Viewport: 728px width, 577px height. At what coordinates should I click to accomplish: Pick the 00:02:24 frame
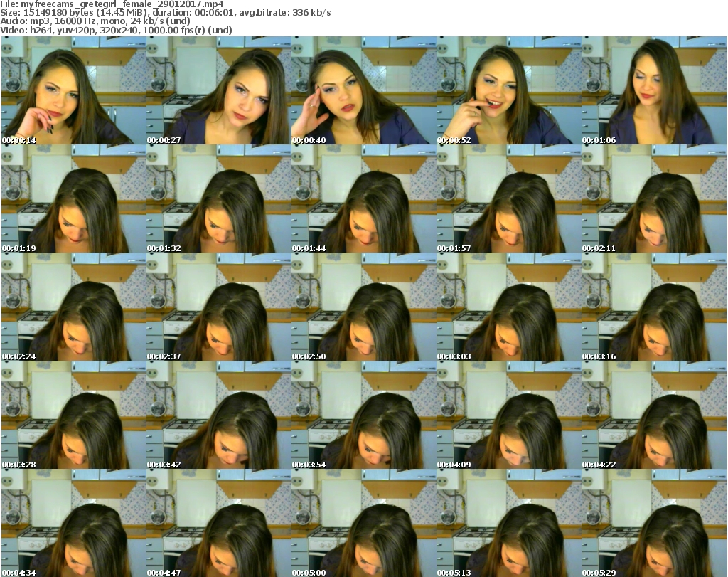(74, 307)
